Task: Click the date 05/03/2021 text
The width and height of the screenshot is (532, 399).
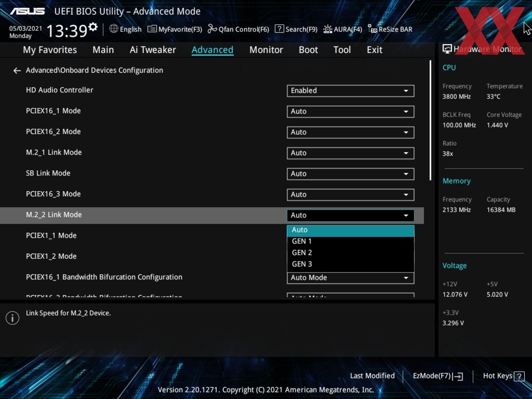Action: point(25,29)
